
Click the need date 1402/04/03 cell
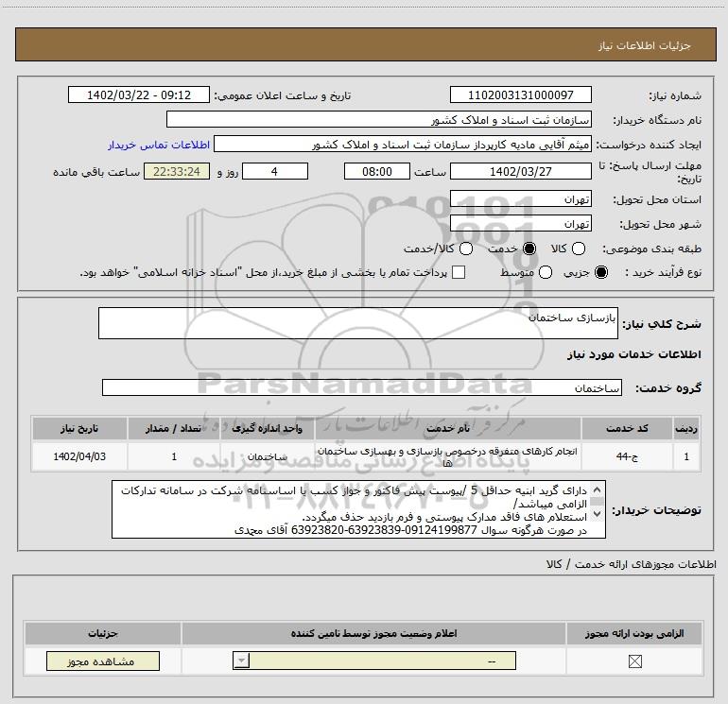(x=79, y=456)
